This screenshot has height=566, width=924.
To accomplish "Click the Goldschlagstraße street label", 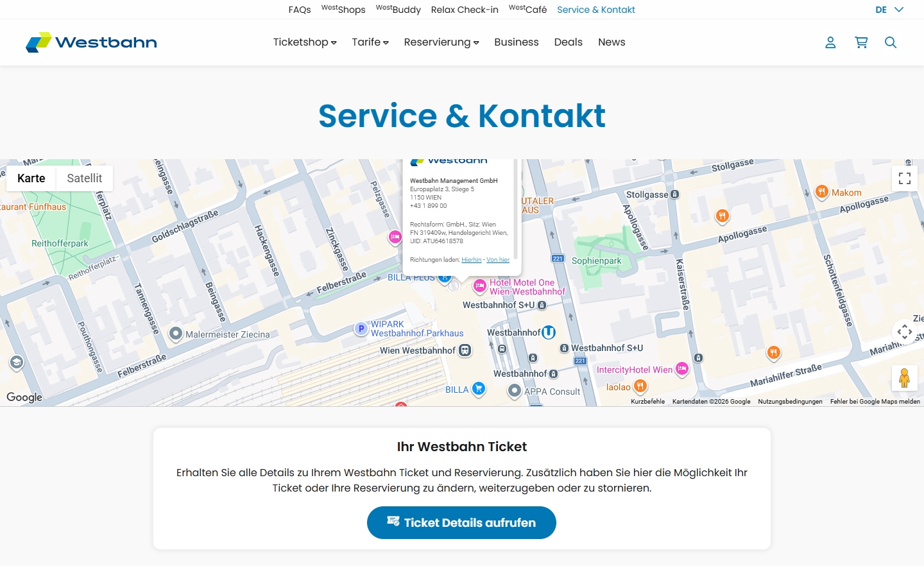I will pyautogui.click(x=185, y=227).
